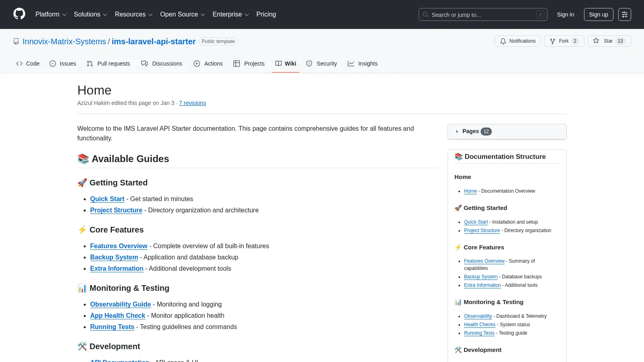Expand the Solutions menu
This screenshot has width=644, height=362.
pos(91,14)
